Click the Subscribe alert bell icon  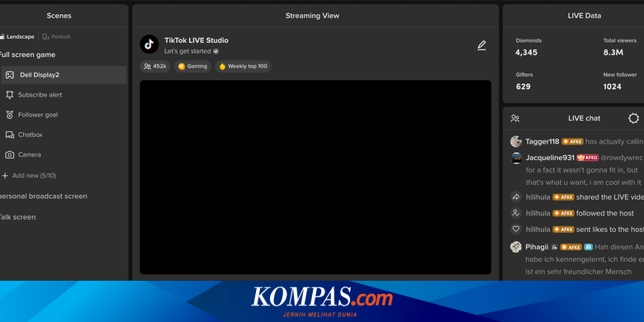(x=9, y=95)
